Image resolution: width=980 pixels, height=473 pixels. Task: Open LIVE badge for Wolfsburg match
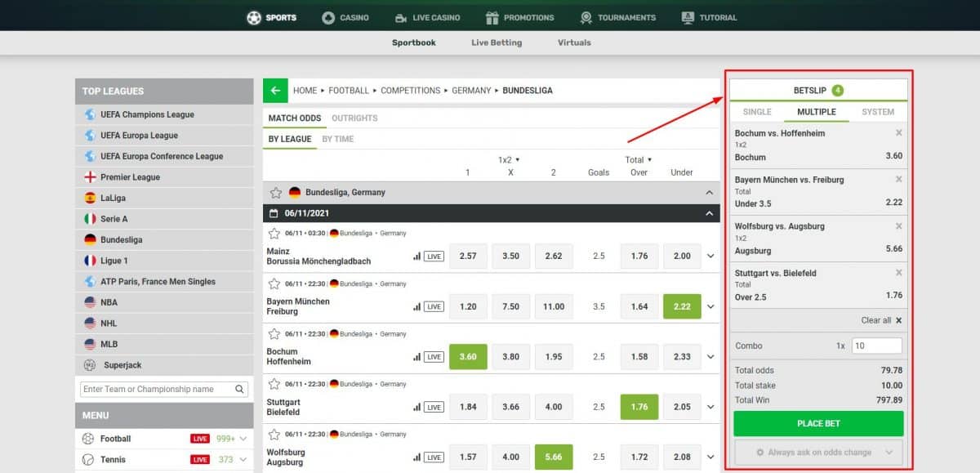click(x=434, y=457)
